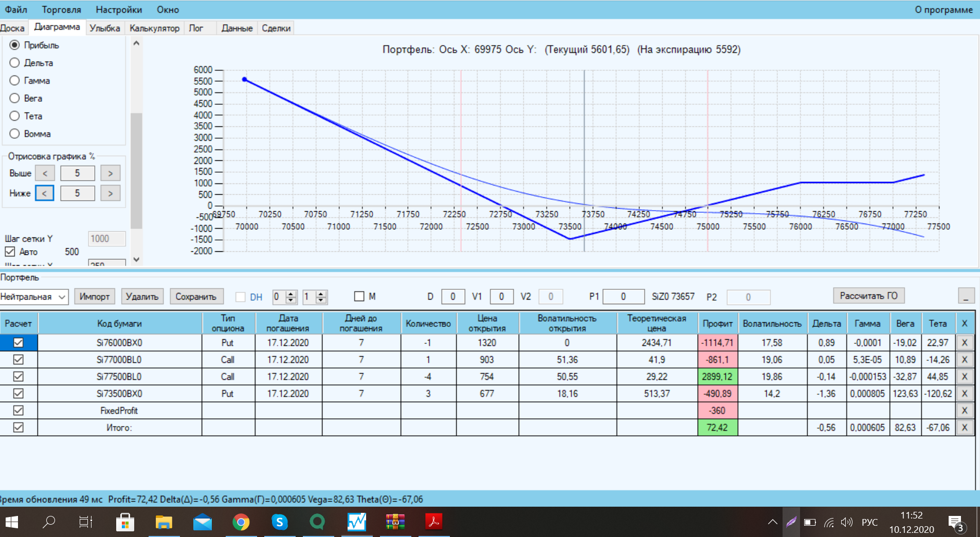The width and height of the screenshot is (980, 537).
Task: Launch Google Chrome from the taskbar
Action: pyautogui.click(x=241, y=522)
